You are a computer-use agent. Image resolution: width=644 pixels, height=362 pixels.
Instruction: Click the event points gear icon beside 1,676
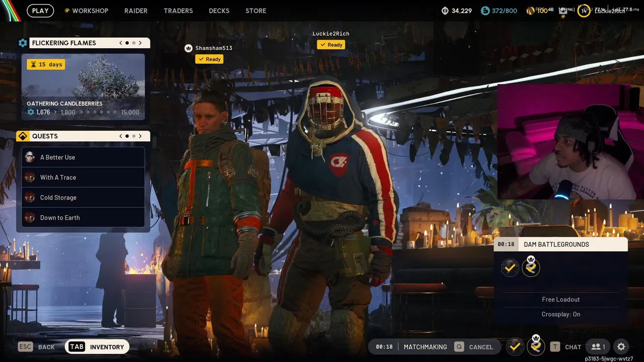pos(31,112)
